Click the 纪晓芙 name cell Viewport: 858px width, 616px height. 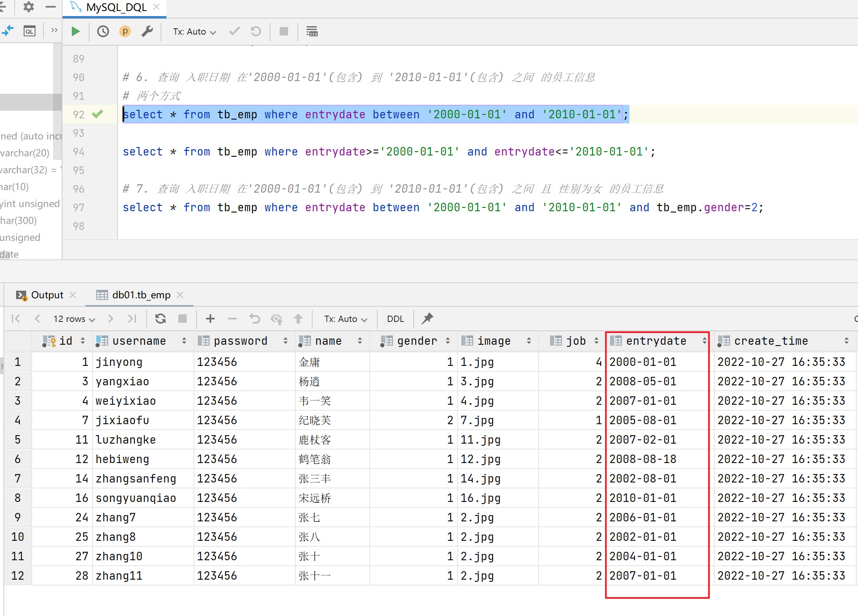(332, 420)
